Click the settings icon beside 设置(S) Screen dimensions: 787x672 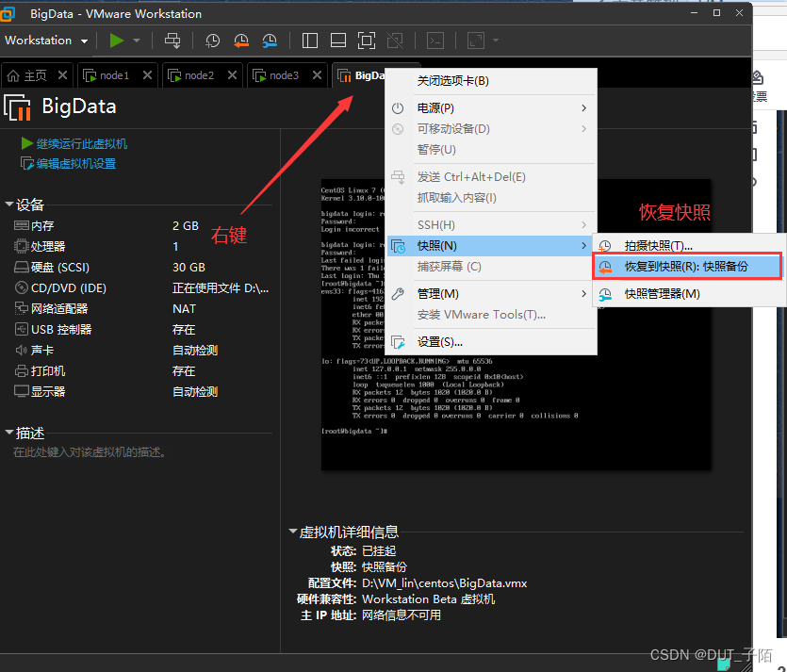click(398, 342)
